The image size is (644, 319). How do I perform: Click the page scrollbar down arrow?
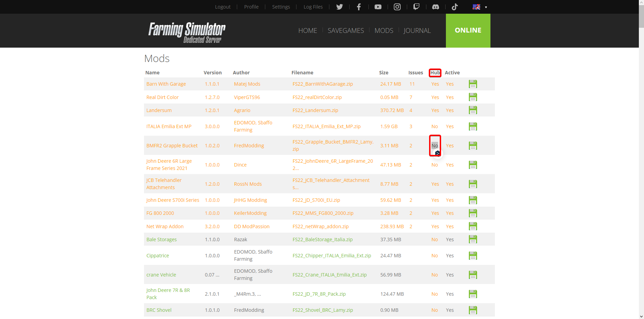(641, 316)
